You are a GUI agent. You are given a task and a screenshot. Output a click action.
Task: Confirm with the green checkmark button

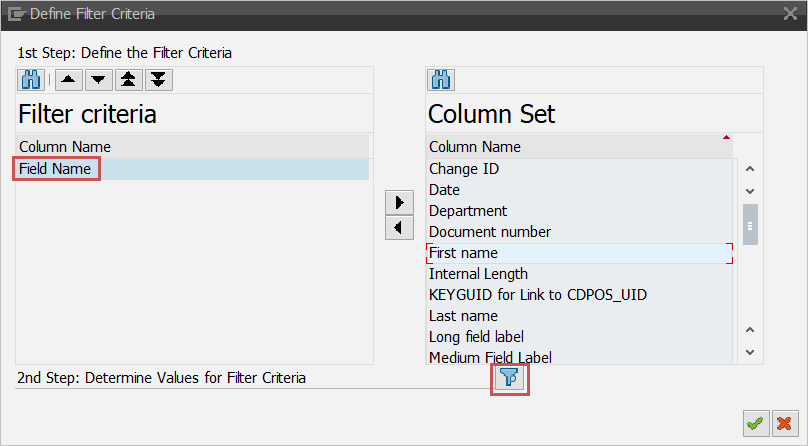tap(756, 424)
